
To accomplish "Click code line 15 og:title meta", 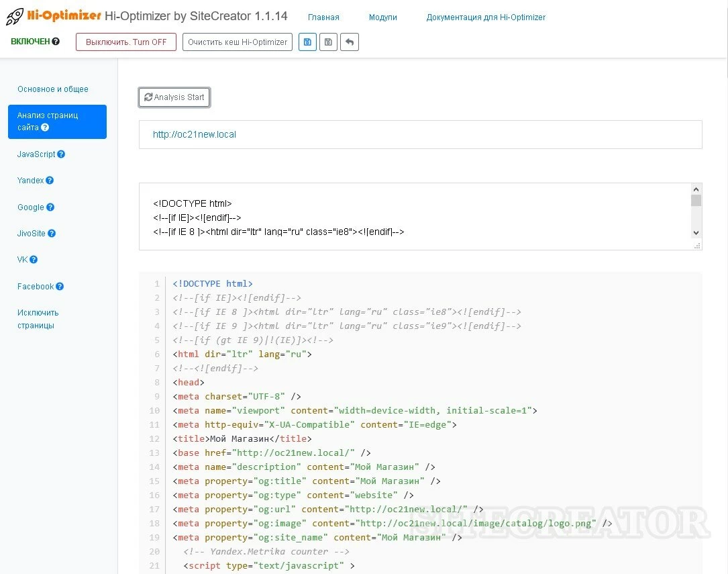I will point(307,481).
